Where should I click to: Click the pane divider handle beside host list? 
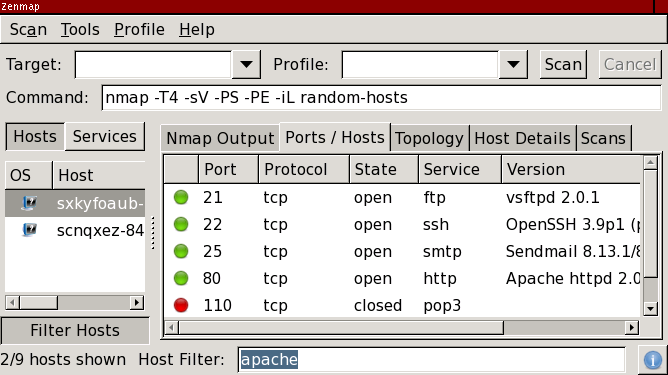click(153, 233)
